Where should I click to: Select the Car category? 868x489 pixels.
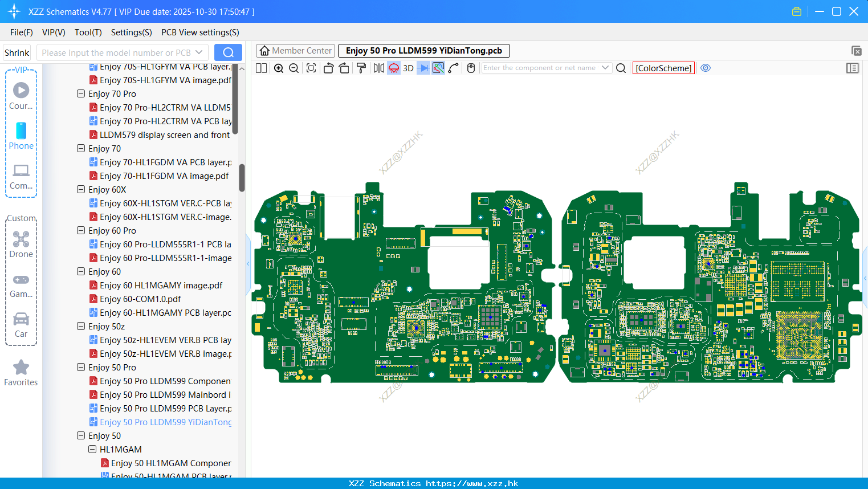tap(21, 325)
